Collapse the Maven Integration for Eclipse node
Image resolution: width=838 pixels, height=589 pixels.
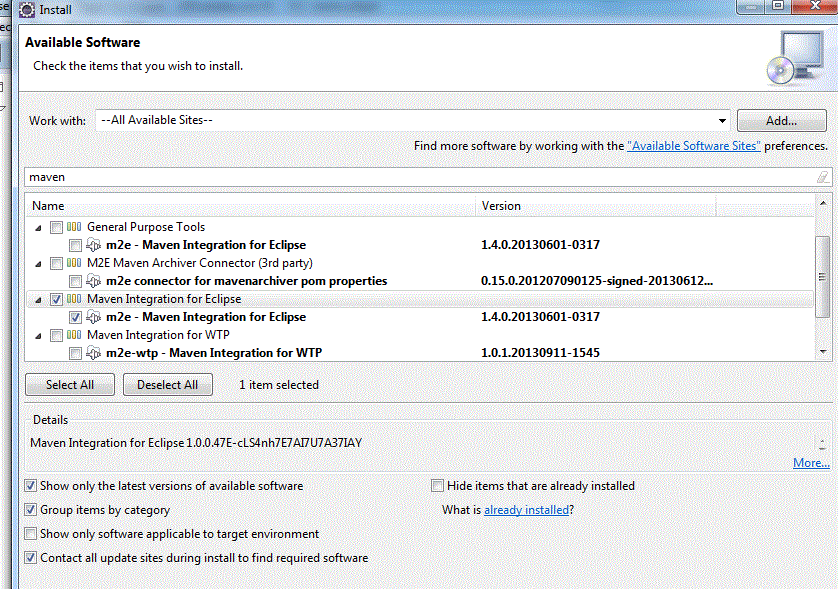click(38, 300)
